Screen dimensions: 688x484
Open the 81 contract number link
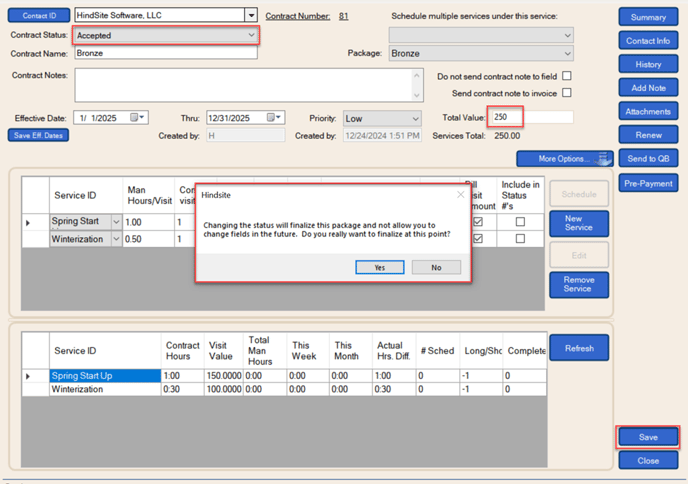tap(344, 16)
